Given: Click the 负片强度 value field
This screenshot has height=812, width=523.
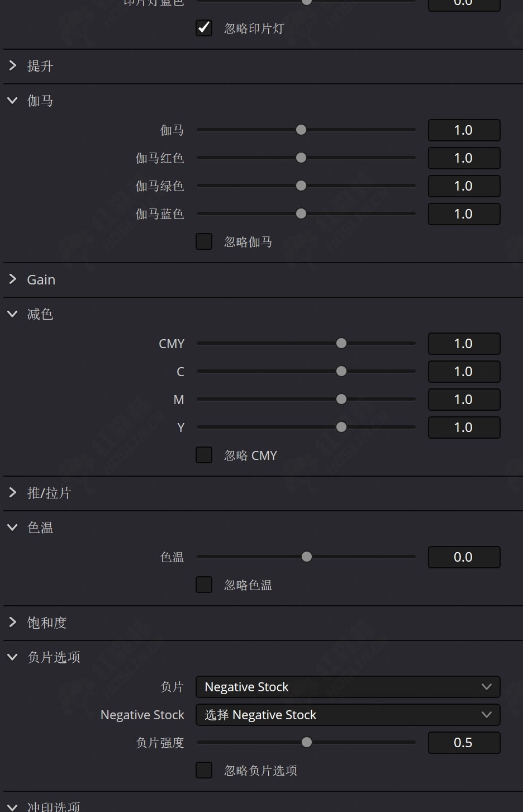Looking at the screenshot, I should pyautogui.click(x=464, y=743).
